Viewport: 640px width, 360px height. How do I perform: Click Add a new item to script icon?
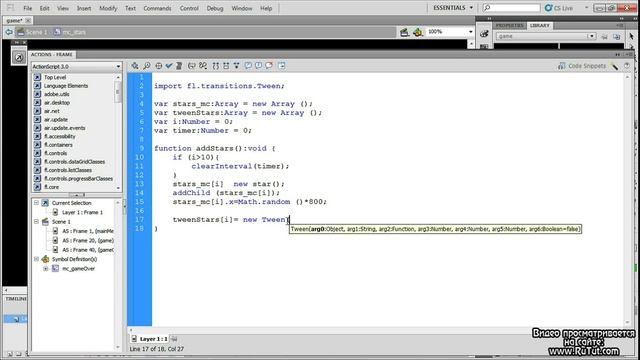135,66
